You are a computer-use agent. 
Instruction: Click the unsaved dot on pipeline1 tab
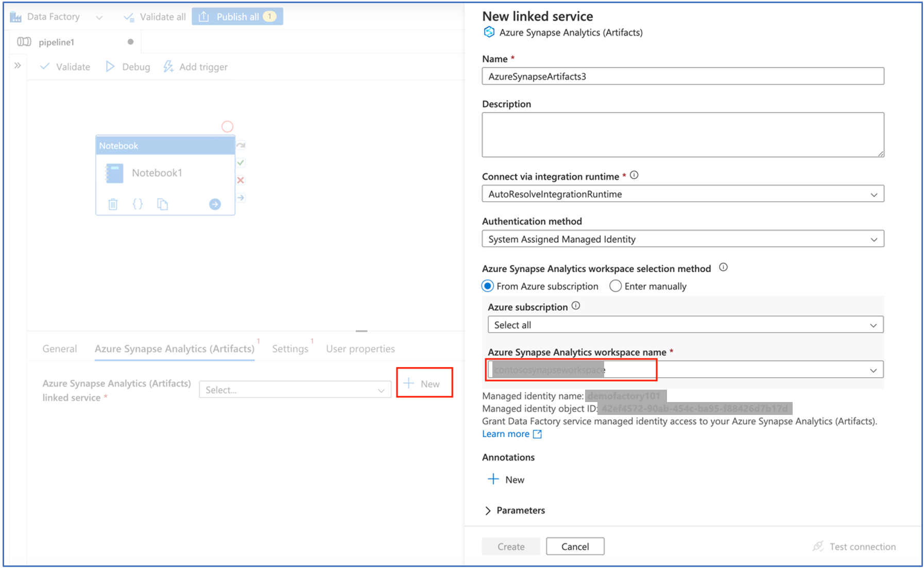pos(130,42)
